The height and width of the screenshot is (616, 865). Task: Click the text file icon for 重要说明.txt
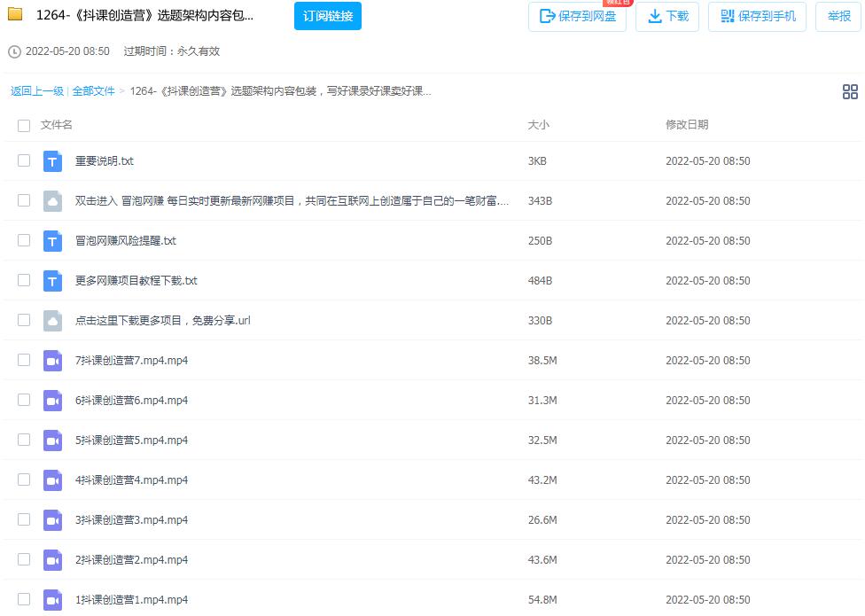pyautogui.click(x=52, y=161)
